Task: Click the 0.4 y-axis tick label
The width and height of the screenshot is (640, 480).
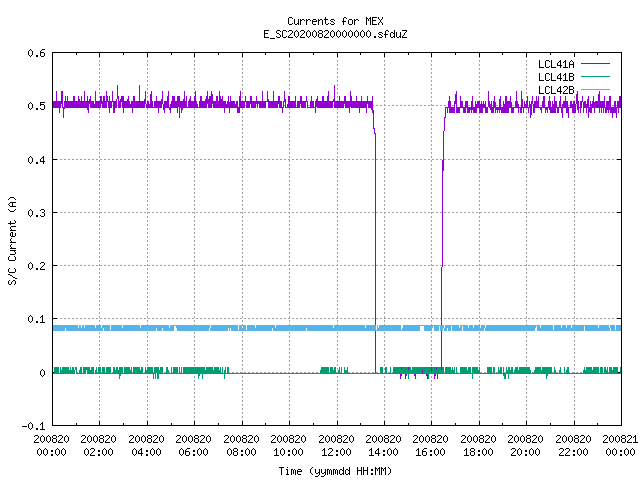Action: click(x=36, y=160)
